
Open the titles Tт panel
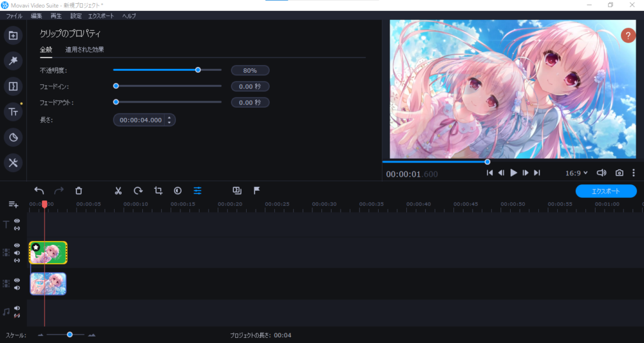coord(13,112)
